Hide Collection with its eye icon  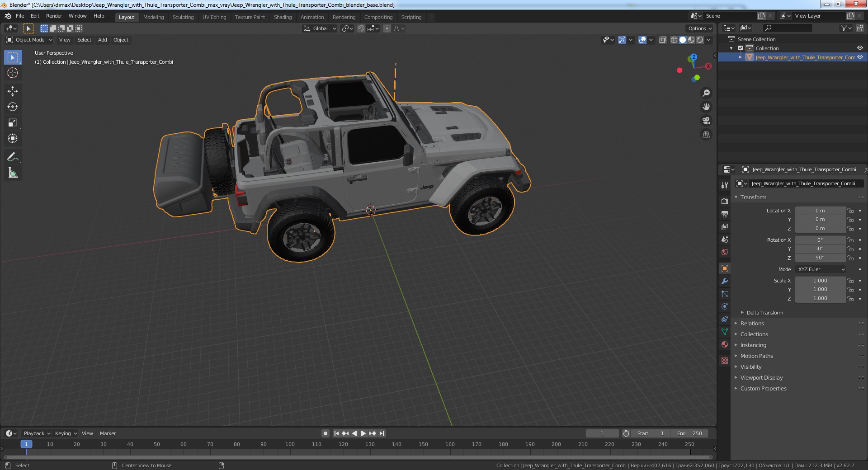(x=860, y=48)
